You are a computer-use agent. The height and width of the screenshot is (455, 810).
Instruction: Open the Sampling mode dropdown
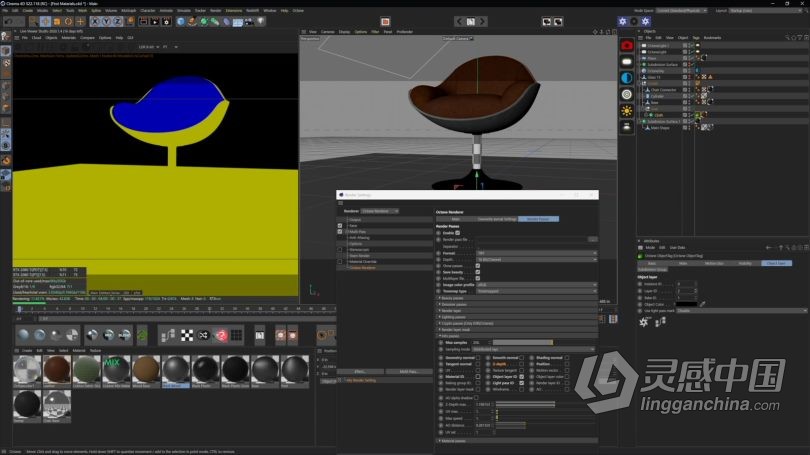point(534,349)
